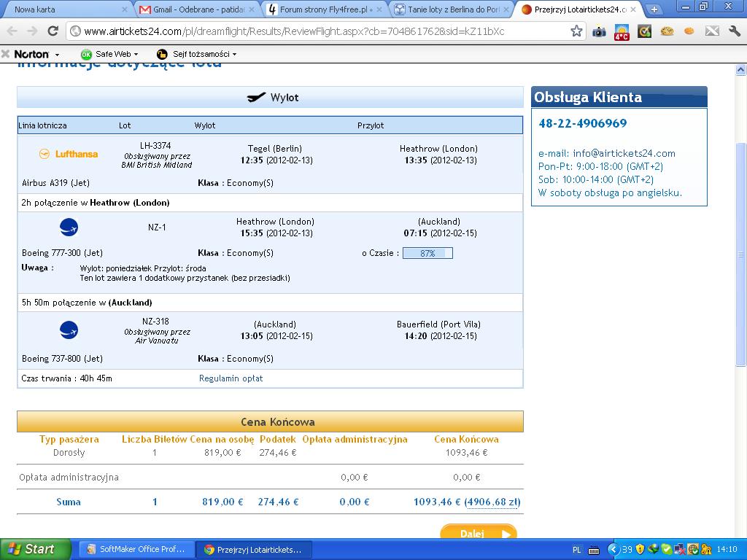
Task: Select the Przejrzyj Lotairtickets taskbar button
Action: pos(254,550)
